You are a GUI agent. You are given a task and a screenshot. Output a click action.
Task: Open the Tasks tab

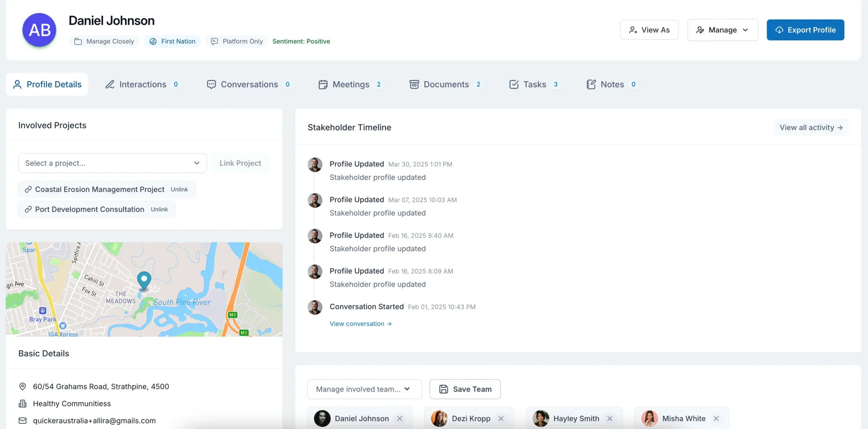pos(534,84)
